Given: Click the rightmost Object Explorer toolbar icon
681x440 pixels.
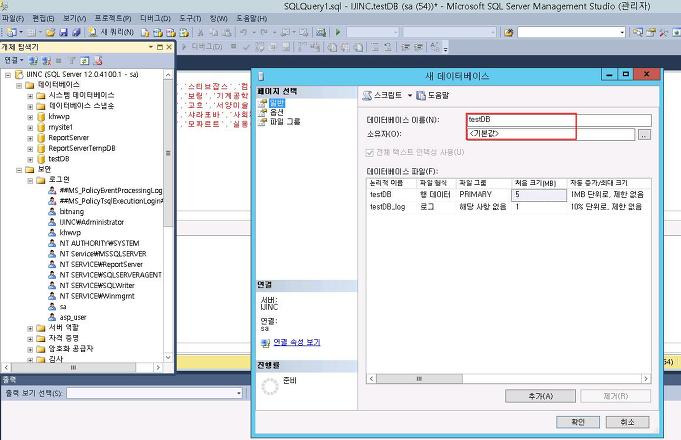Looking at the screenshot, I should coord(98,61).
